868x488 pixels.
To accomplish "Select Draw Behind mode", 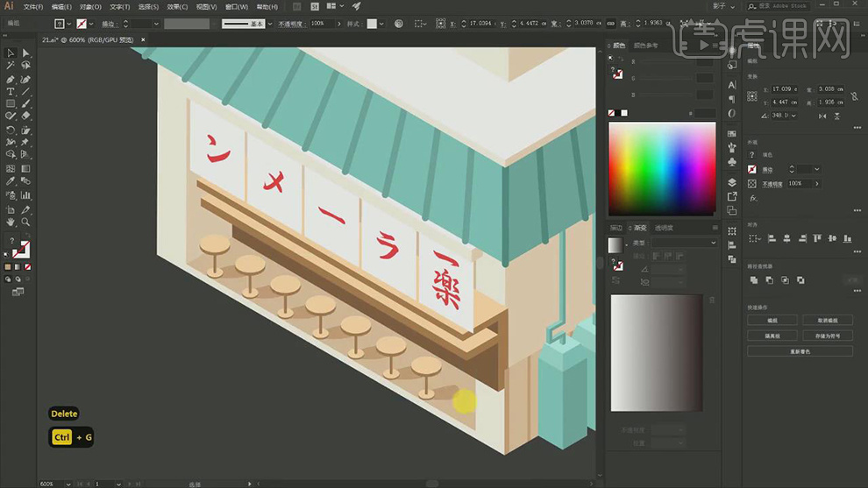I will tap(18, 279).
